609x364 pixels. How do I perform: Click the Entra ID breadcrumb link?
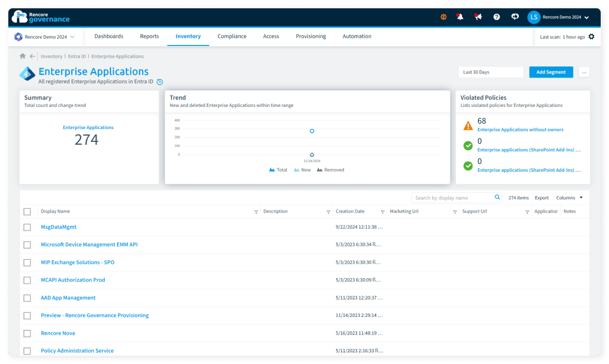pos(77,57)
